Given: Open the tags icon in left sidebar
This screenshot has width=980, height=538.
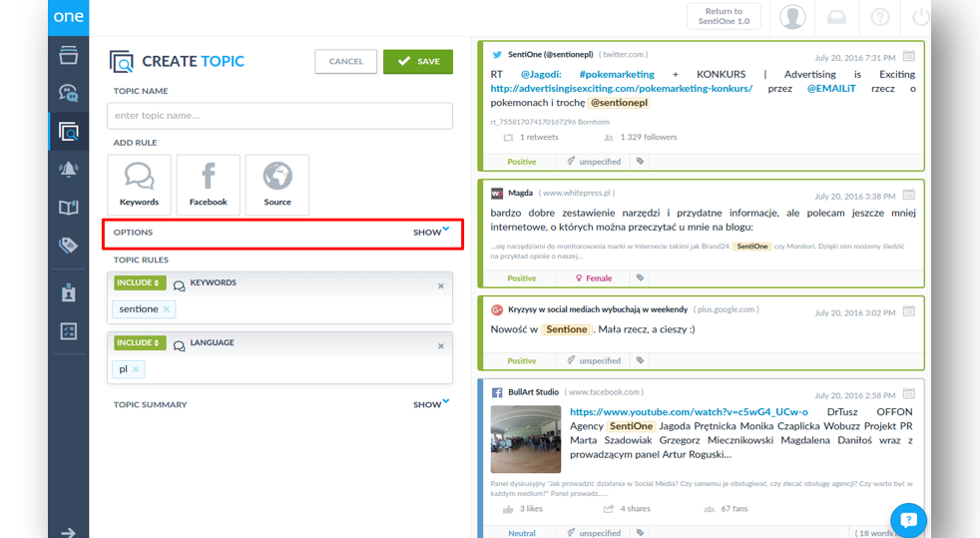Looking at the screenshot, I should pos(68,246).
